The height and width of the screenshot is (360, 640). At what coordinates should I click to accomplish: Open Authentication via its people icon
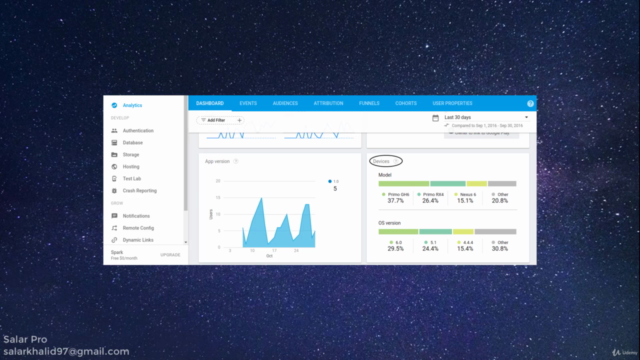[x=114, y=131]
